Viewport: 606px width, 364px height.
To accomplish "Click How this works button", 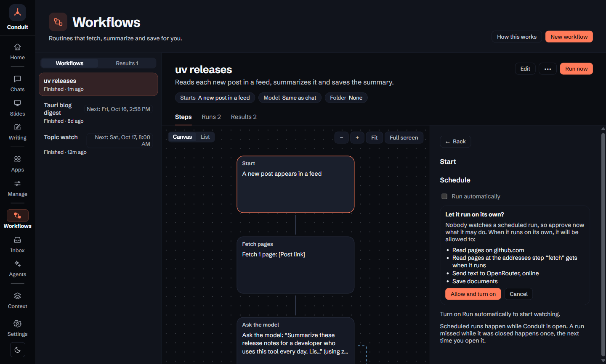I will [x=517, y=37].
